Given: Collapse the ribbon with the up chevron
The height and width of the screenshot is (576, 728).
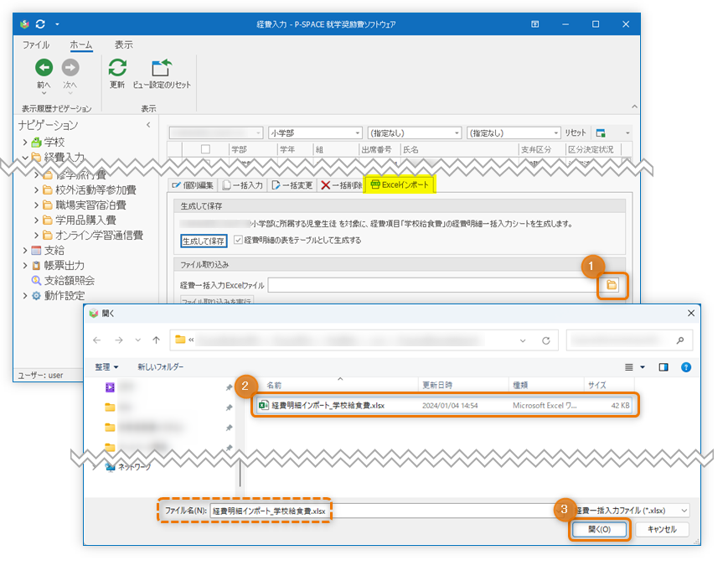Looking at the screenshot, I should click(x=634, y=106).
